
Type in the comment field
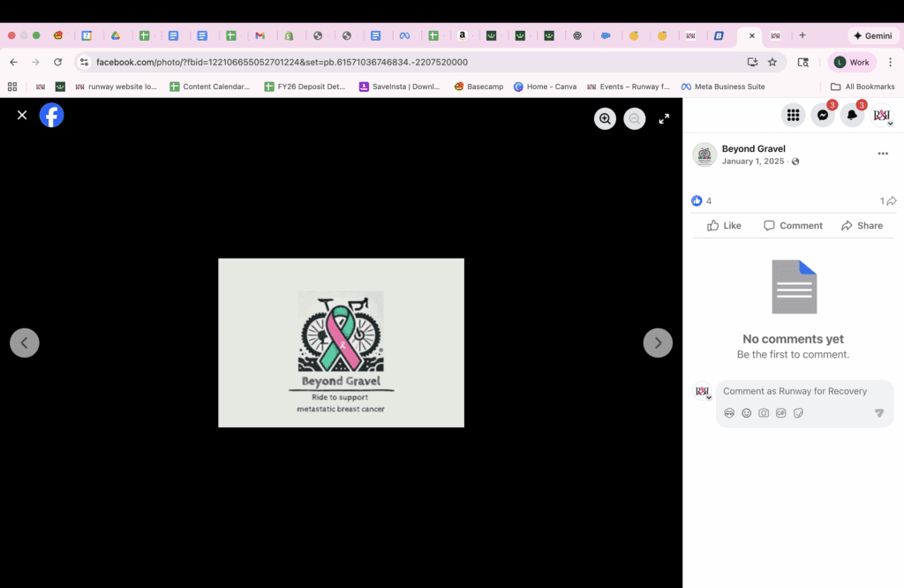tap(795, 391)
